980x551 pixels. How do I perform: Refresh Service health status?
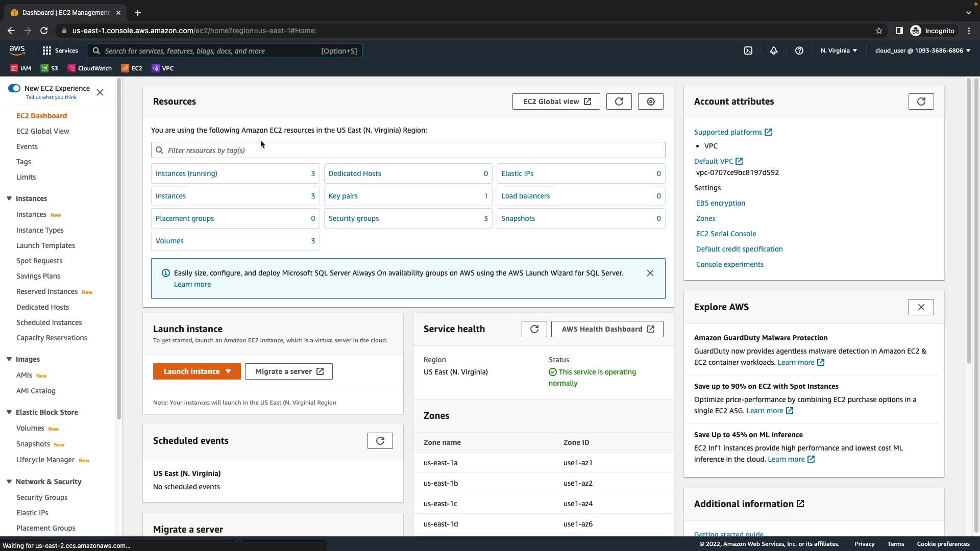(534, 329)
